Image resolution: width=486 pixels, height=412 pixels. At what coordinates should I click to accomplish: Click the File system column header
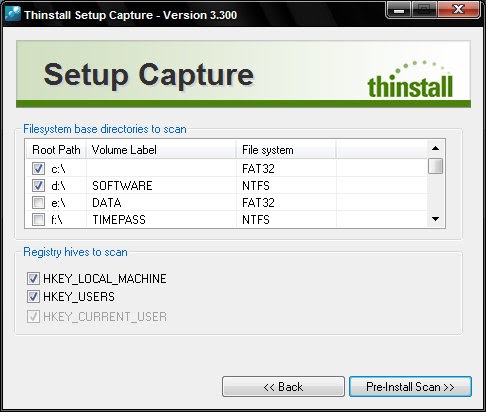tap(286, 150)
